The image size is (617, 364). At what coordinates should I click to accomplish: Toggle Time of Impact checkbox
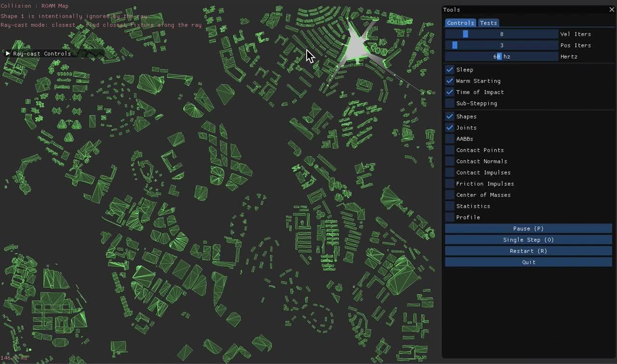450,92
